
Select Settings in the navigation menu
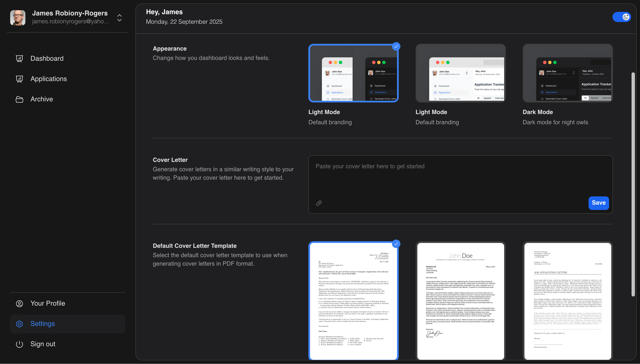(x=43, y=324)
